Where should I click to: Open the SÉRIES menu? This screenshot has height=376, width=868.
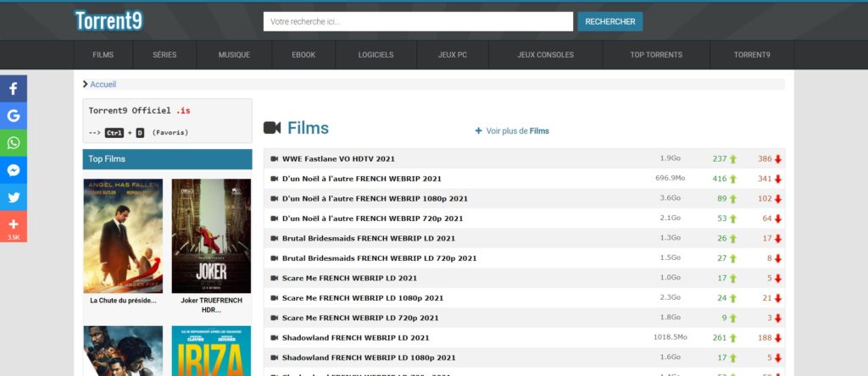[x=164, y=55]
